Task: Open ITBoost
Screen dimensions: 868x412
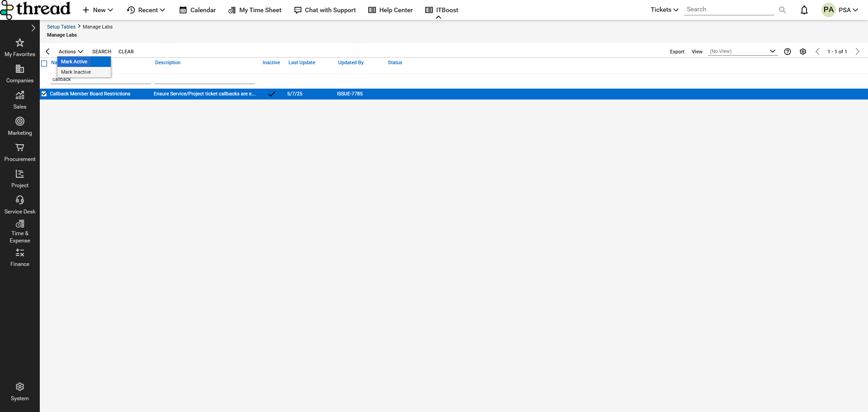Action: (442, 10)
